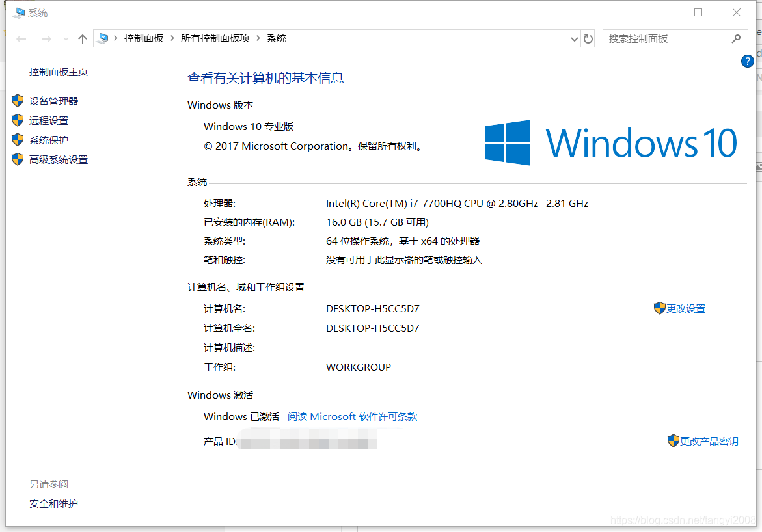Image resolution: width=762 pixels, height=532 pixels.
Task: Select 系统 breadcrumb in address bar
Action: (277, 38)
